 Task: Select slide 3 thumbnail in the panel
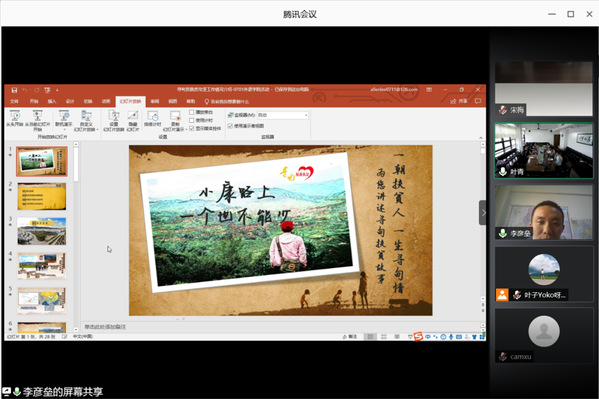pos(42,231)
